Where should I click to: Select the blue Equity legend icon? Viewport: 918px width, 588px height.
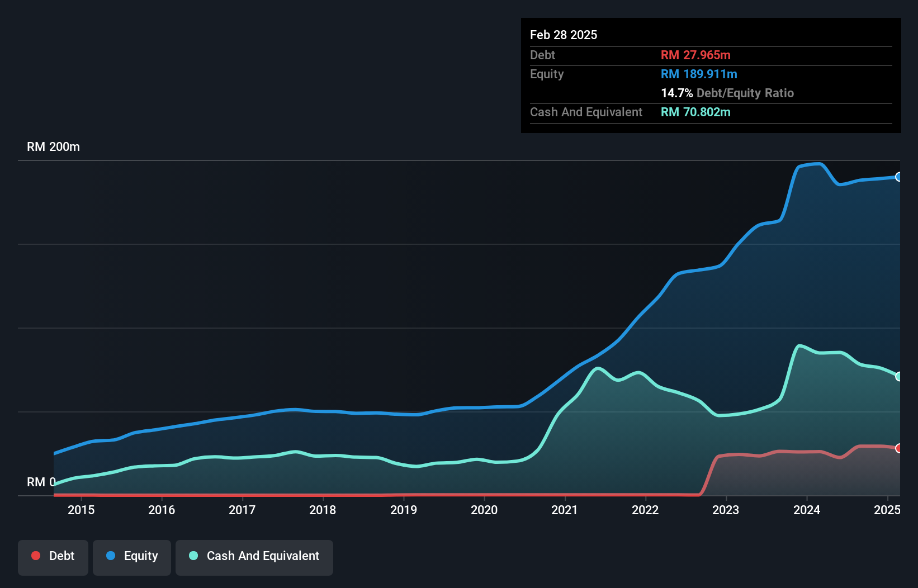pyautogui.click(x=110, y=556)
